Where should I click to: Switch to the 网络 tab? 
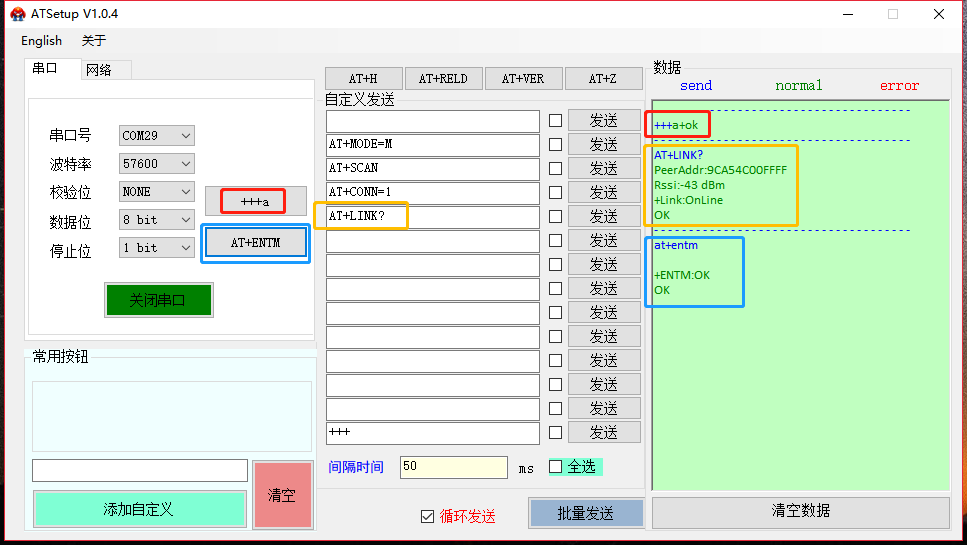click(x=99, y=70)
